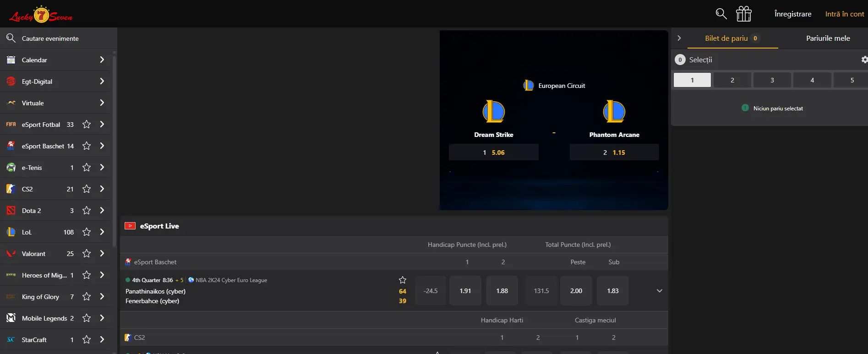868x354 pixels.
Task: Click the search magnifier icon in header
Action: pyautogui.click(x=721, y=14)
